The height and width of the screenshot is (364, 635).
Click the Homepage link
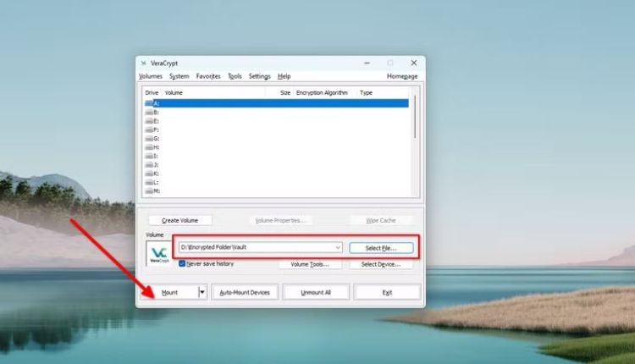402,76
